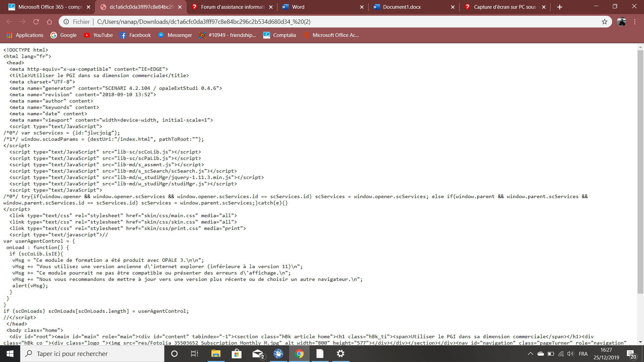
Task: Open Task View on the taskbar
Action: click(195, 354)
